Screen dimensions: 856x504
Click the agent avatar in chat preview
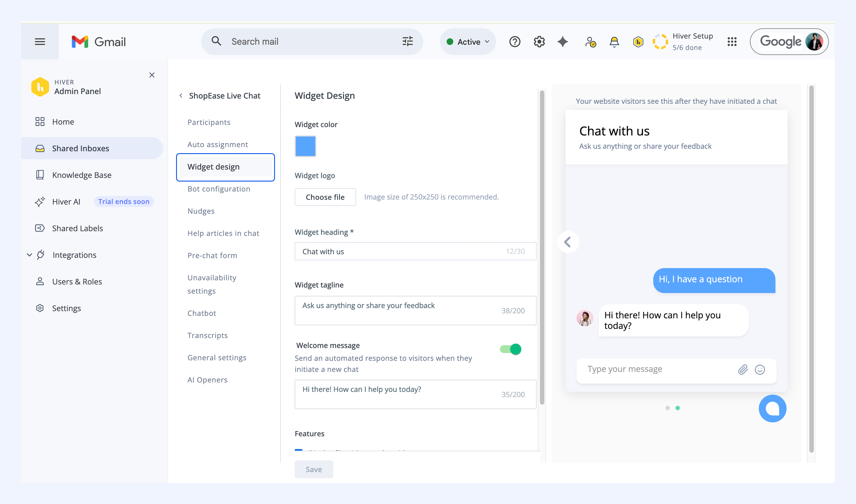point(584,318)
